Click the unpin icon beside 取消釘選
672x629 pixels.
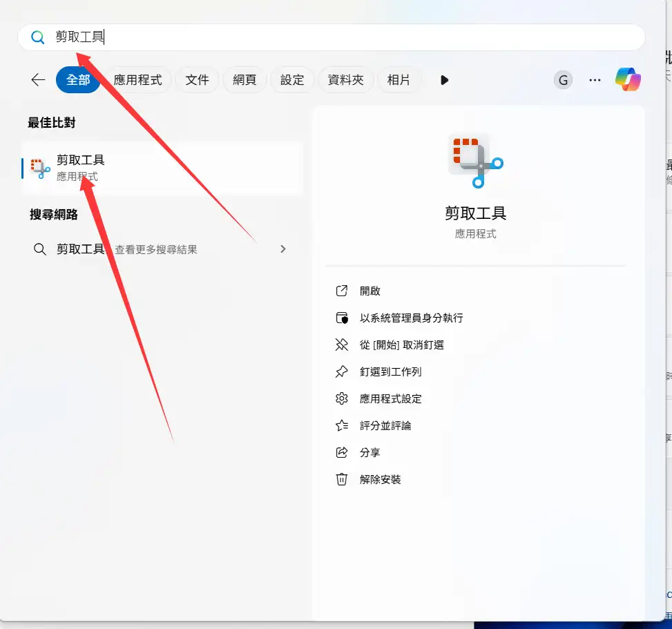click(342, 345)
